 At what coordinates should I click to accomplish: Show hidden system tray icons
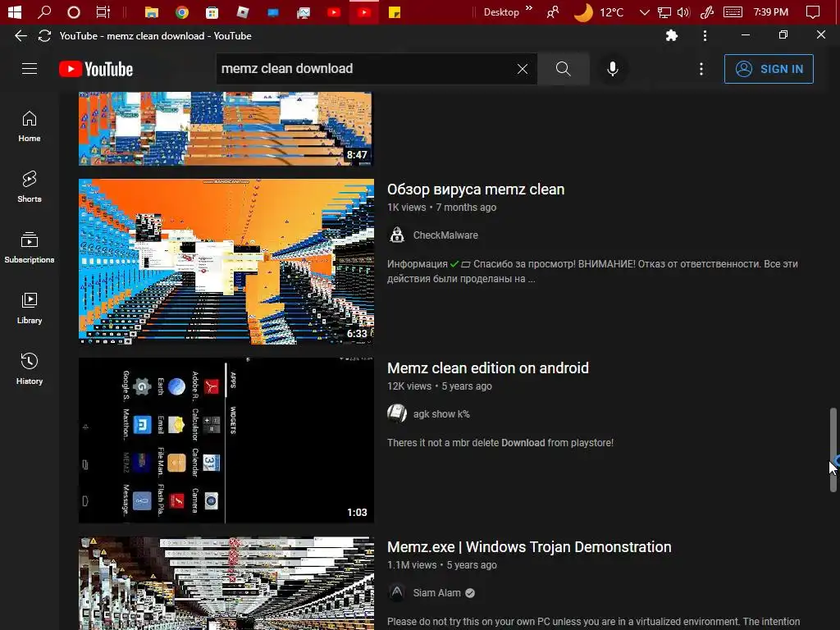click(645, 11)
